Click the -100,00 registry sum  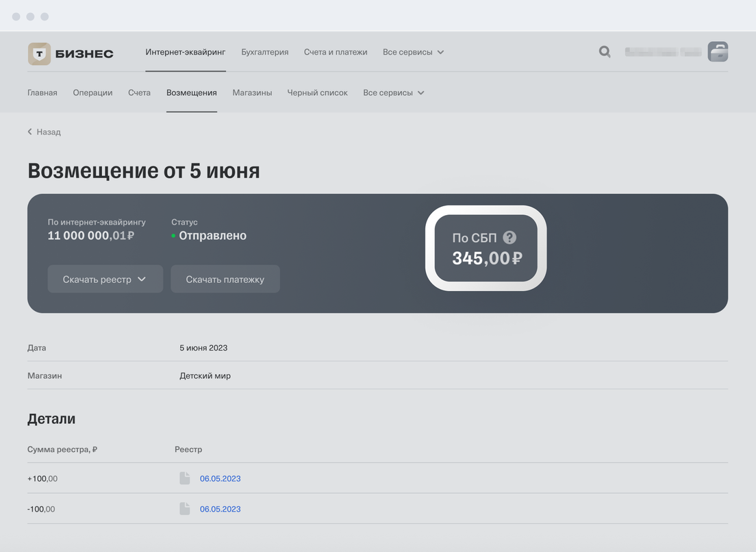[x=41, y=509]
